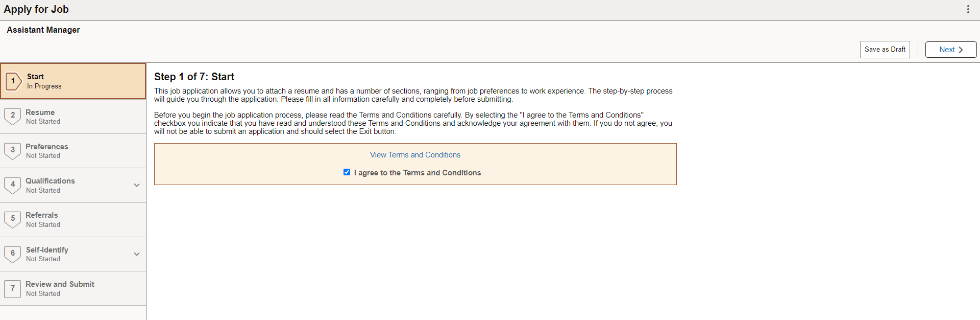Screen dimensions: 980x320
Task: Open the Referrals step
Action: pyautogui.click(x=73, y=220)
